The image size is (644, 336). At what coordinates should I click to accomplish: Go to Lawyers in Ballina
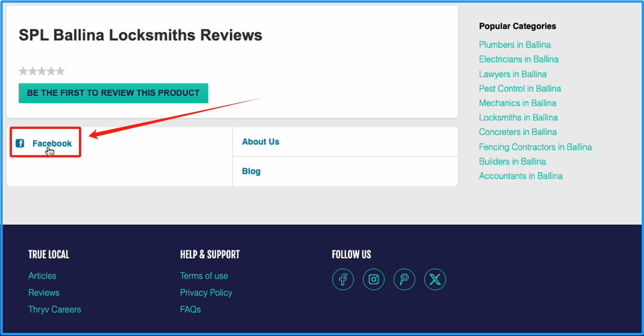[513, 74]
